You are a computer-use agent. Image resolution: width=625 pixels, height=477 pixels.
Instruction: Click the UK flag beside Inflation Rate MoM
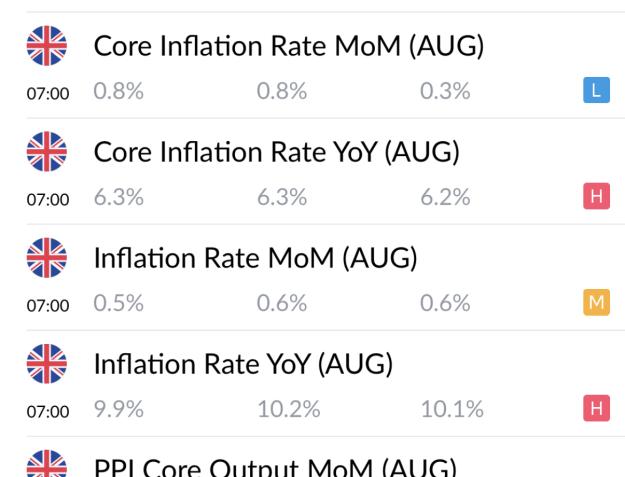tap(47, 258)
